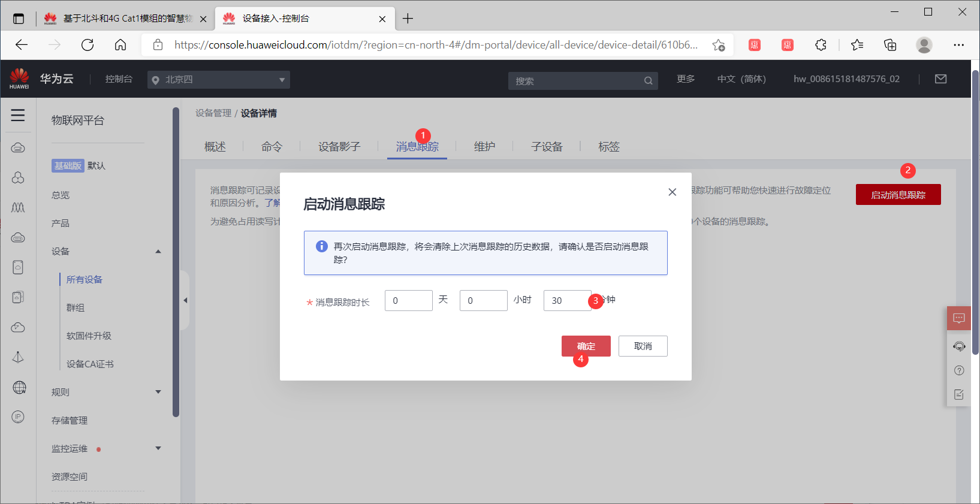Click 取消 to cancel the dialog
This screenshot has height=504, width=980.
tap(643, 346)
